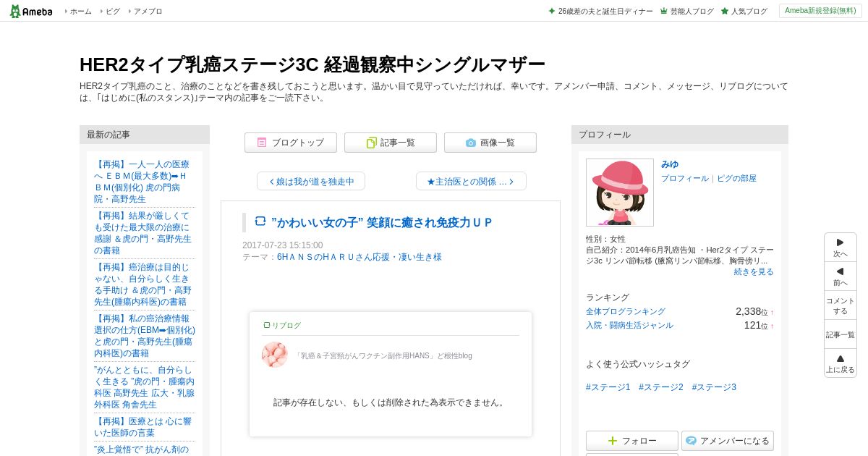Click the reblog icon beside article title
Viewport: 868px width, 456px height.
(x=260, y=221)
